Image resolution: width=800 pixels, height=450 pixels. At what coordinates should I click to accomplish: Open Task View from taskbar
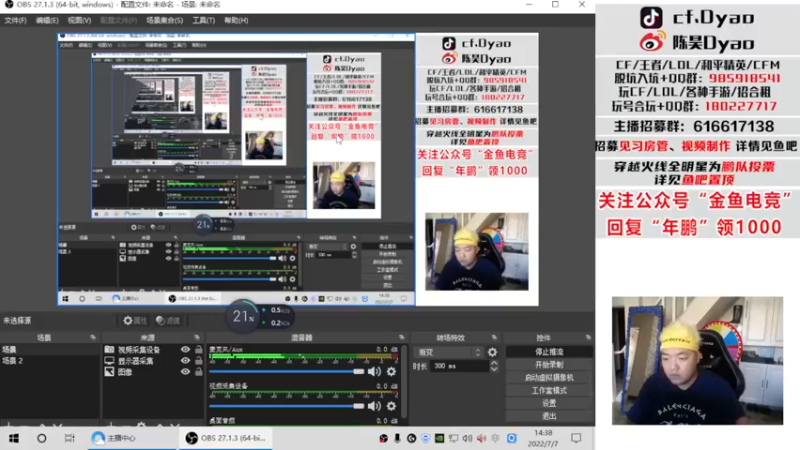pos(69,438)
